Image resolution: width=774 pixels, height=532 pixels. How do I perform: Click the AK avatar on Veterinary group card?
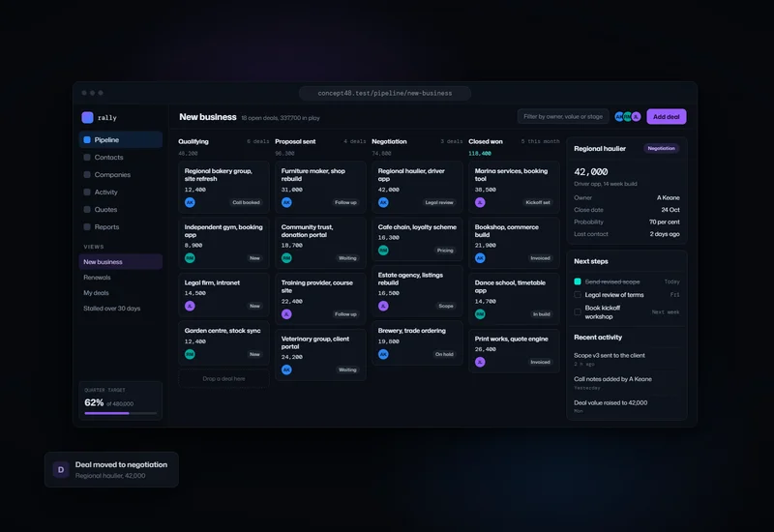coord(286,369)
